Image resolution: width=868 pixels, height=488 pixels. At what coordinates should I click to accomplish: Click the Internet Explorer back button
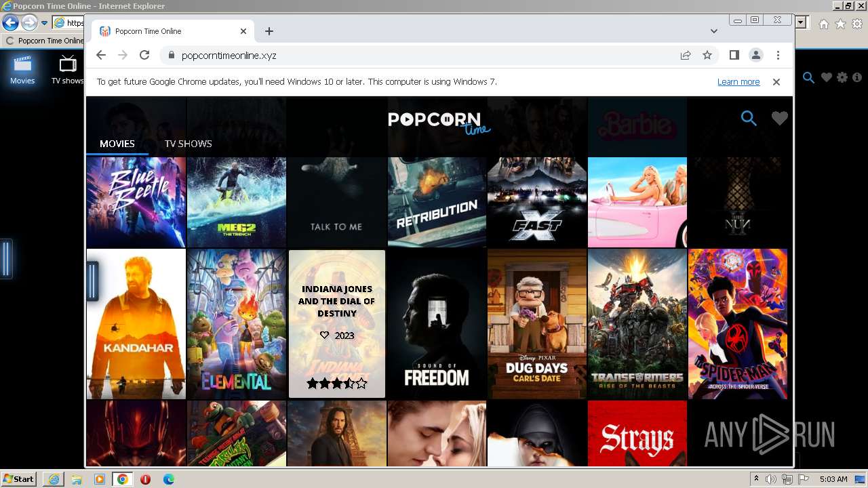10,23
